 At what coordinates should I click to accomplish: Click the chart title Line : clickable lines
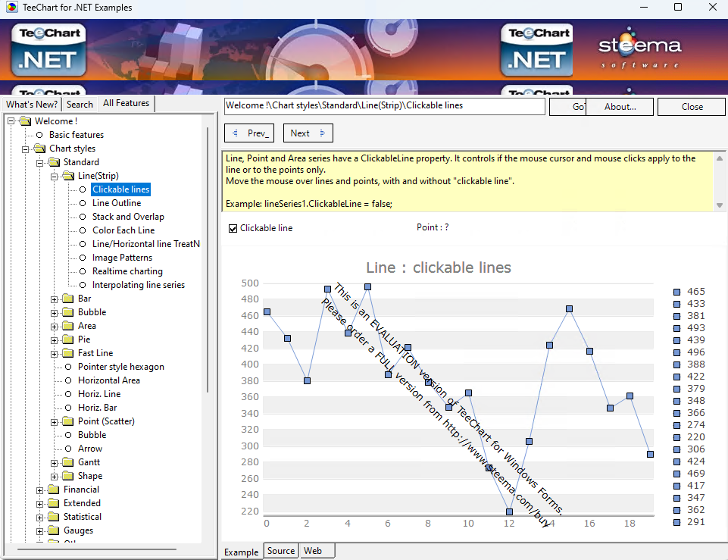pyautogui.click(x=439, y=268)
